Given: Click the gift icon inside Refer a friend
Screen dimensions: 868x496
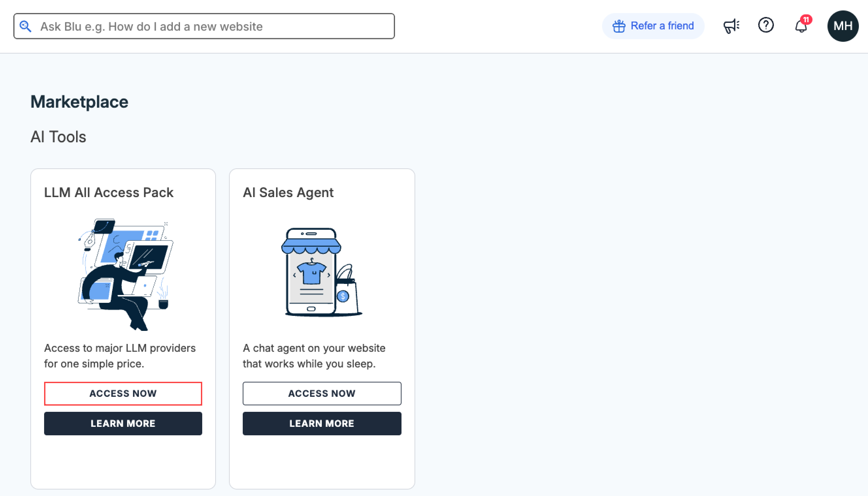Looking at the screenshot, I should (x=619, y=25).
